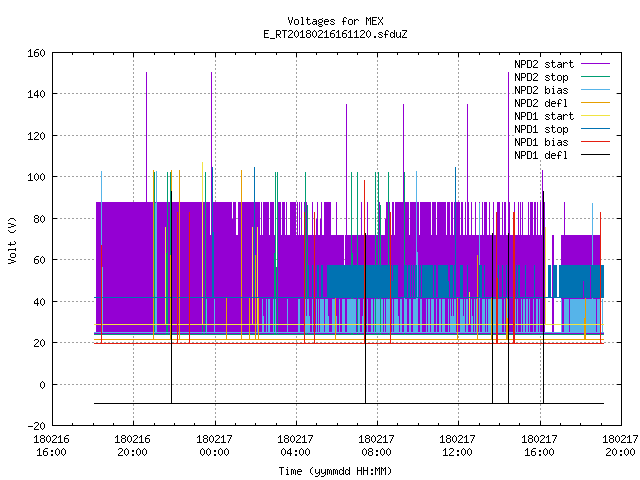Click the purple NPD2 start legend line

(595, 64)
